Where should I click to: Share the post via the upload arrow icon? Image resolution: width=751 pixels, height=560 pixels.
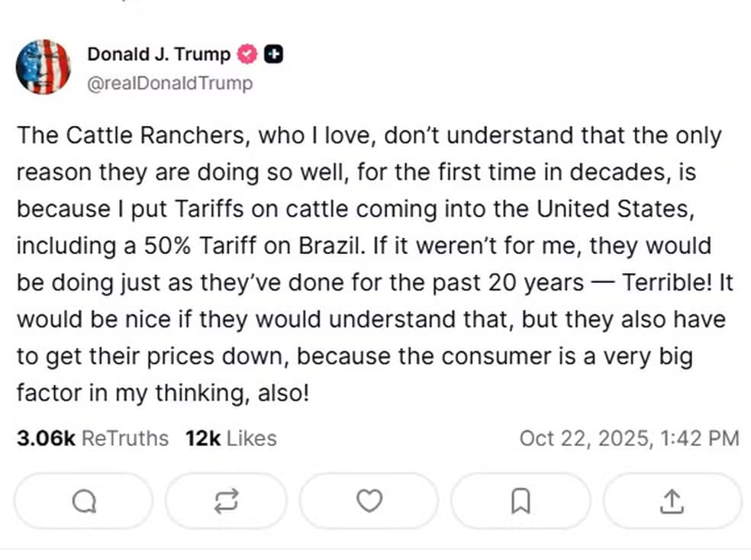(671, 501)
